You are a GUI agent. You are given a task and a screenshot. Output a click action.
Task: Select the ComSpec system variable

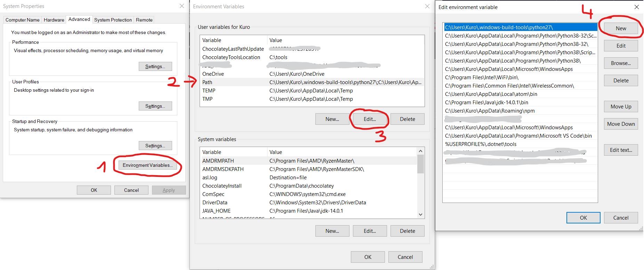point(308,194)
